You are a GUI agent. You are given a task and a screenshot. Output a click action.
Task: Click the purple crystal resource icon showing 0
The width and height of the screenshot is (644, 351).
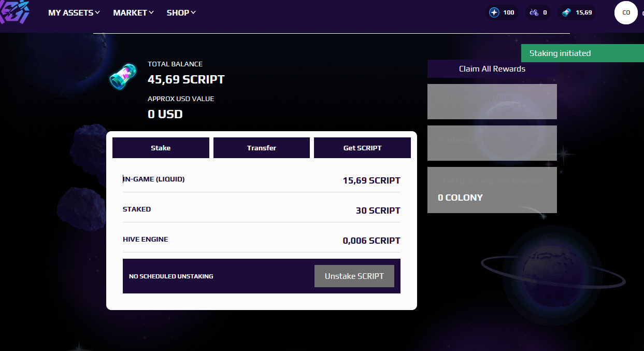click(533, 12)
